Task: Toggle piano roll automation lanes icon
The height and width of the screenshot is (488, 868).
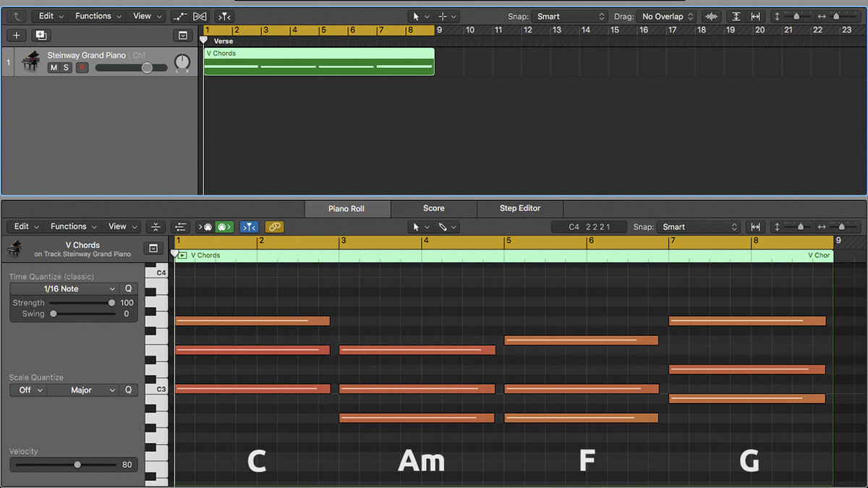Action: 181,227
